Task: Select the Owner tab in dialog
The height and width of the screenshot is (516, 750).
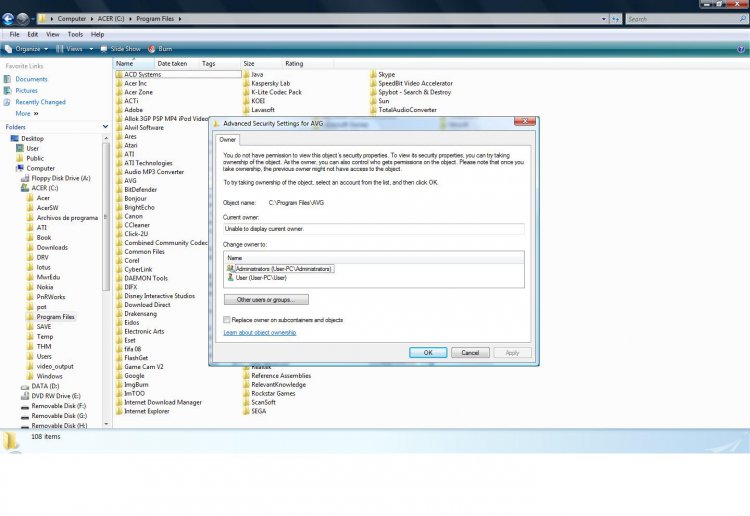Action: click(x=227, y=140)
